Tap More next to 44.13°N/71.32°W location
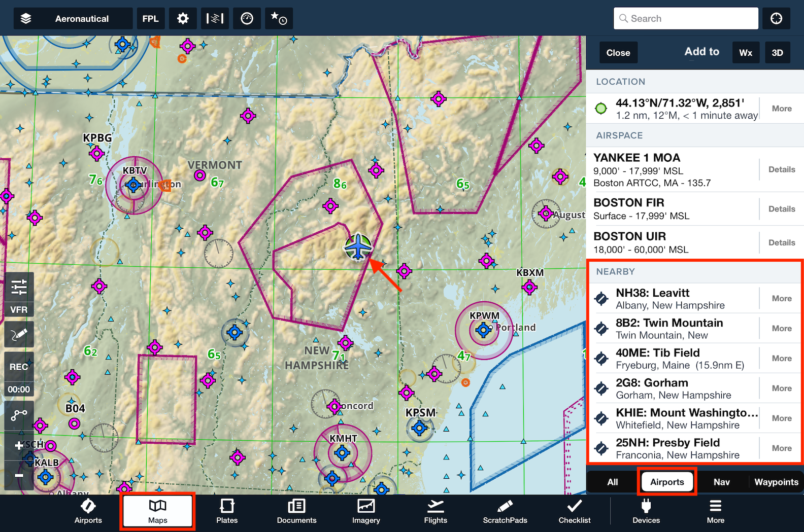Viewport: 804px width, 532px height. 782,109
